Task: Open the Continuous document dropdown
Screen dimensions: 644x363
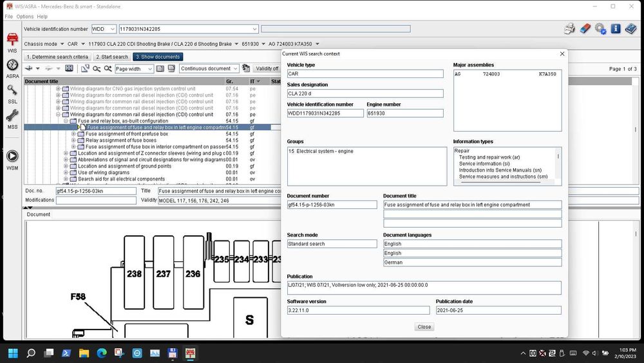Action: (235, 69)
